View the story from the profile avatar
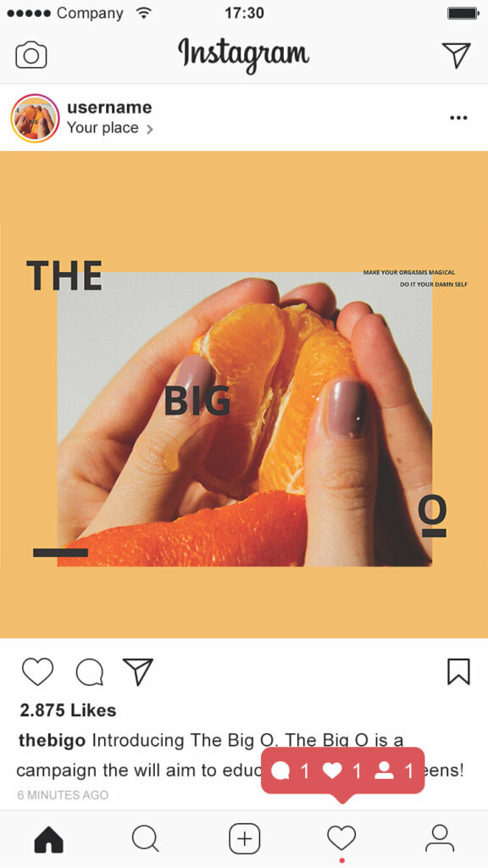This screenshot has width=488, height=868. [35, 118]
